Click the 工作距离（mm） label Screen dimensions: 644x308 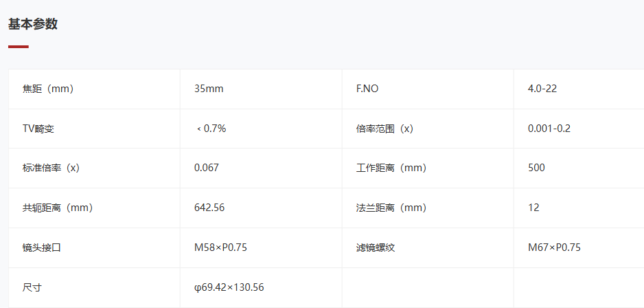[x=391, y=168]
